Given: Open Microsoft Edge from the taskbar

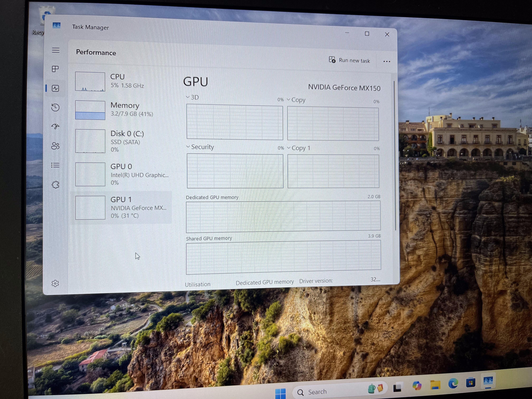Looking at the screenshot, I should (x=453, y=383).
